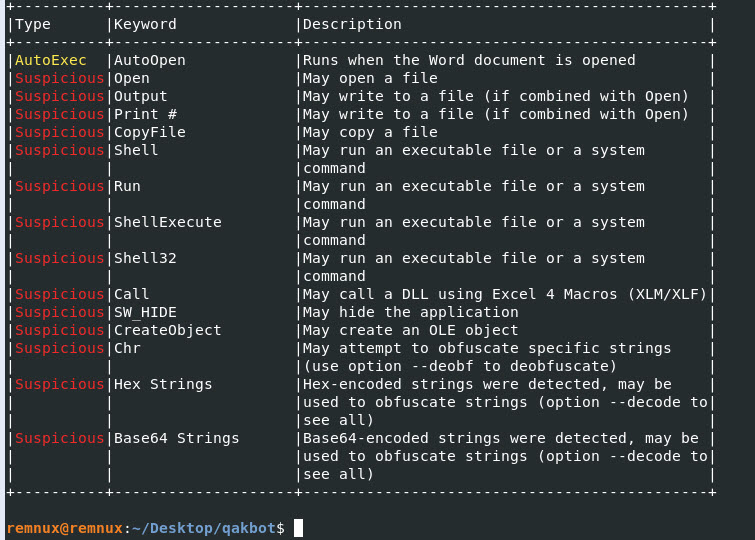Click the AutoOpen keyword
This screenshot has width=755, height=540.
pyautogui.click(x=150, y=60)
